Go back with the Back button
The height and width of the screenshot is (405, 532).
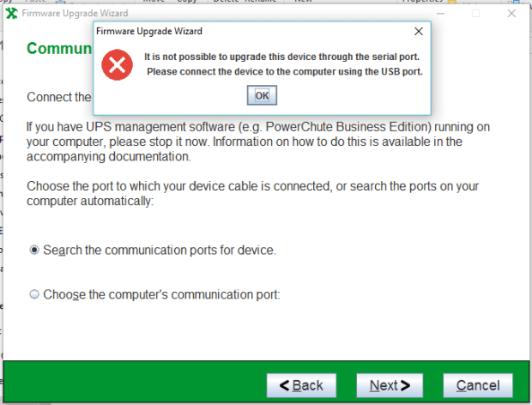300,385
